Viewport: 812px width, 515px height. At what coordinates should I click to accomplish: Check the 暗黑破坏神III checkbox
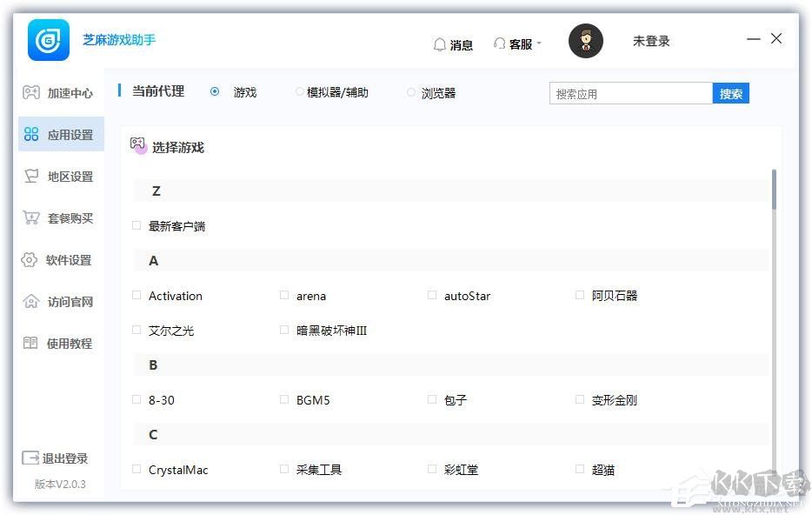[x=283, y=331]
